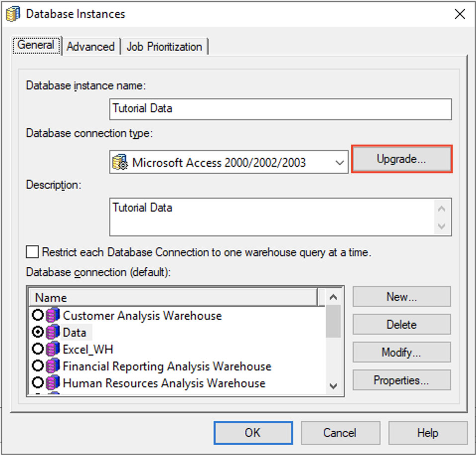Viewport: 476px width, 456px height.
Task: Click the database icon beside Customer Analysis Warehouse
Action: tap(51, 315)
